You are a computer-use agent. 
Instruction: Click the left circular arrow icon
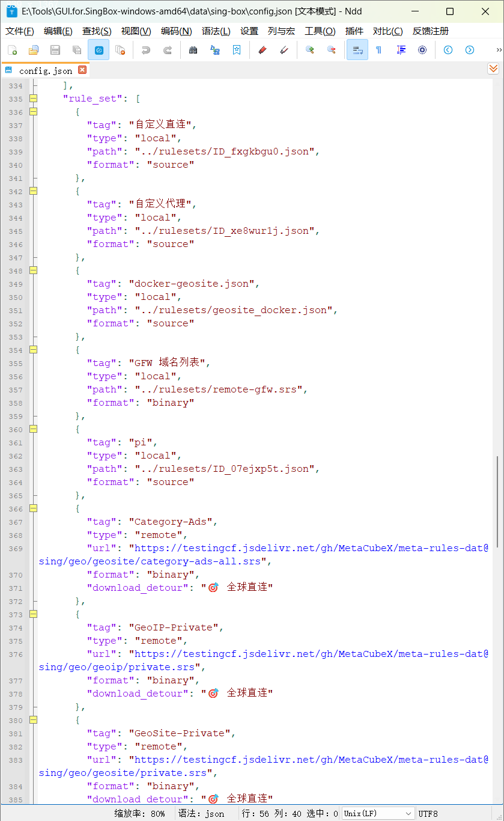448,50
